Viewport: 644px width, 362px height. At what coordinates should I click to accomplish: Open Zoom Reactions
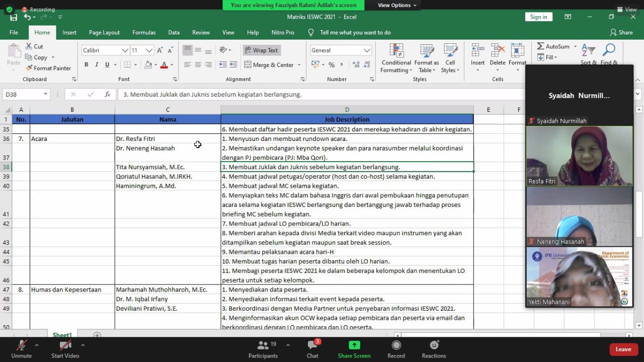tap(434, 349)
